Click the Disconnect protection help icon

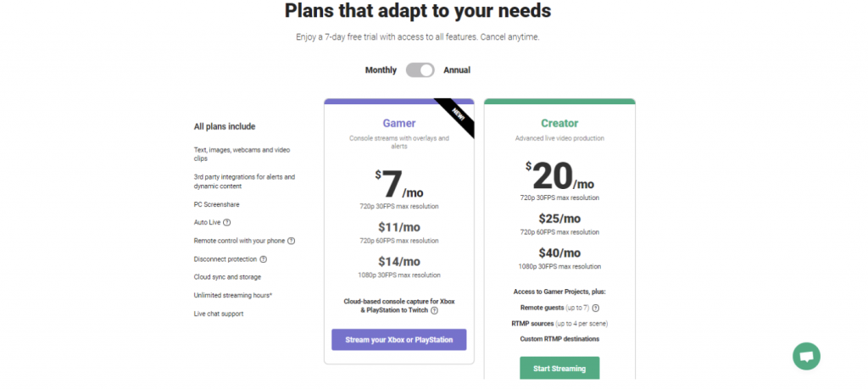tap(263, 259)
